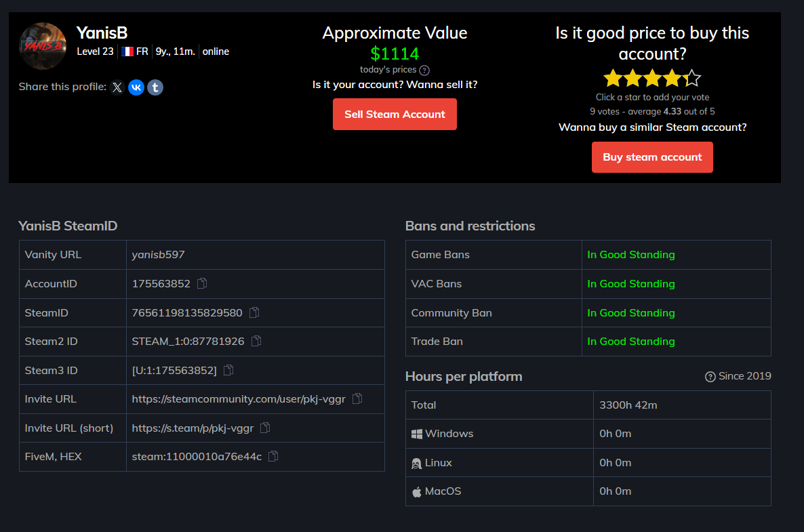Click Community Ban In Good Standing status
The image size is (804, 532).
pos(631,312)
